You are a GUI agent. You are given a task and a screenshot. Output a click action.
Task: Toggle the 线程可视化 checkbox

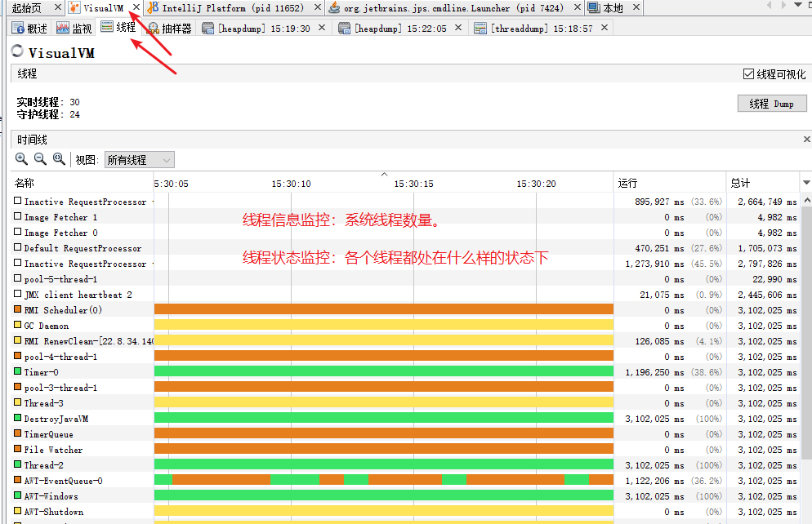tap(748, 74)
